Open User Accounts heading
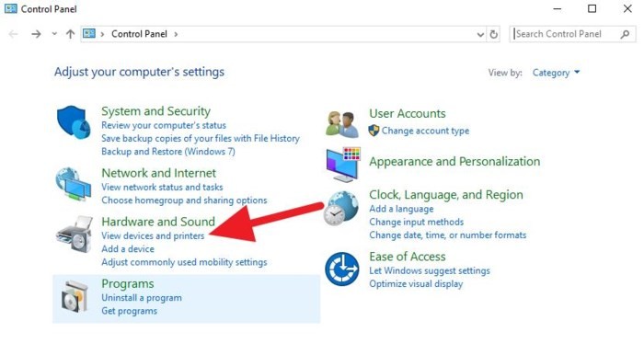This screenshot has width=644, height=355. click(x=407, y=114)
